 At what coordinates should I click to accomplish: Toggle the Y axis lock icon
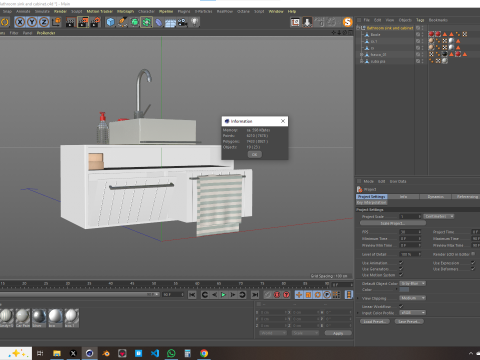click(32, 22)
